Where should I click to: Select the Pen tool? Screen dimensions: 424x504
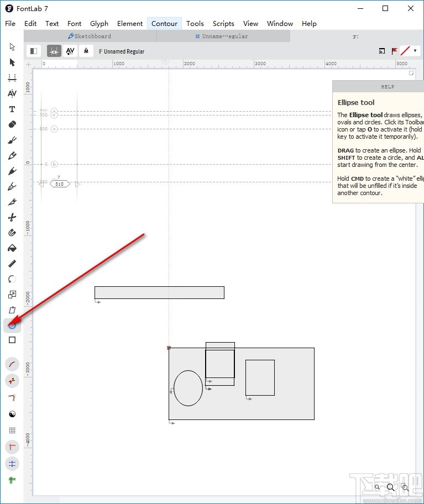point(12,186)
